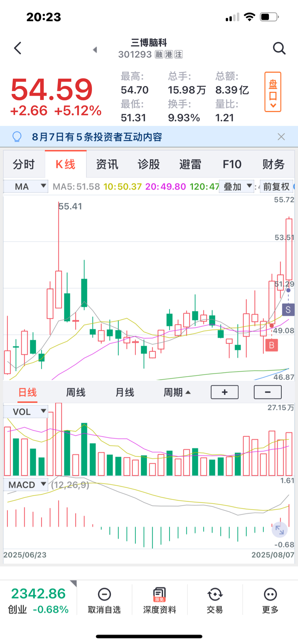The height and width of the screenshot is (644, 298).
Task: Tap the battery status icon
Action: (270, 17)
